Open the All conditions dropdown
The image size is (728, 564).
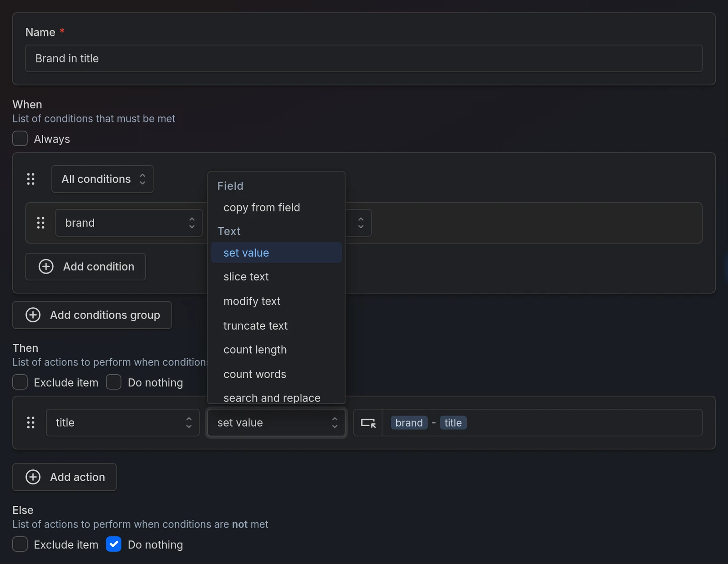(x=102, y=179)
